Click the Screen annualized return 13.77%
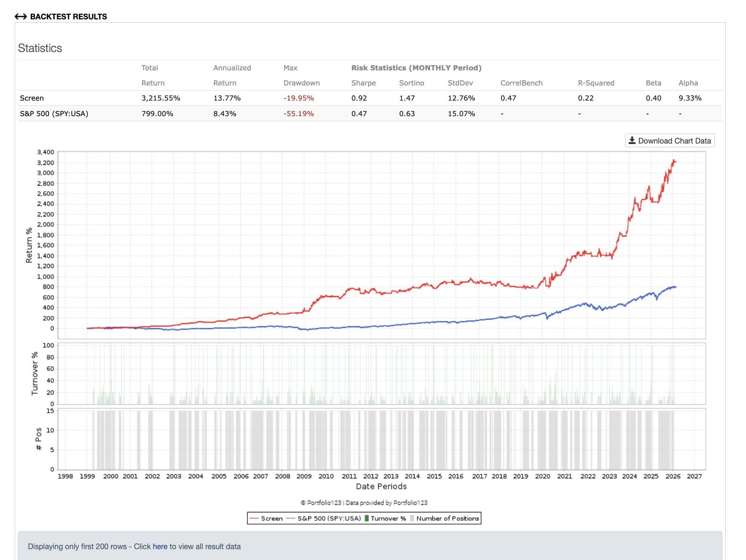This screenshot has width=746, height=560. coord(227,98)
